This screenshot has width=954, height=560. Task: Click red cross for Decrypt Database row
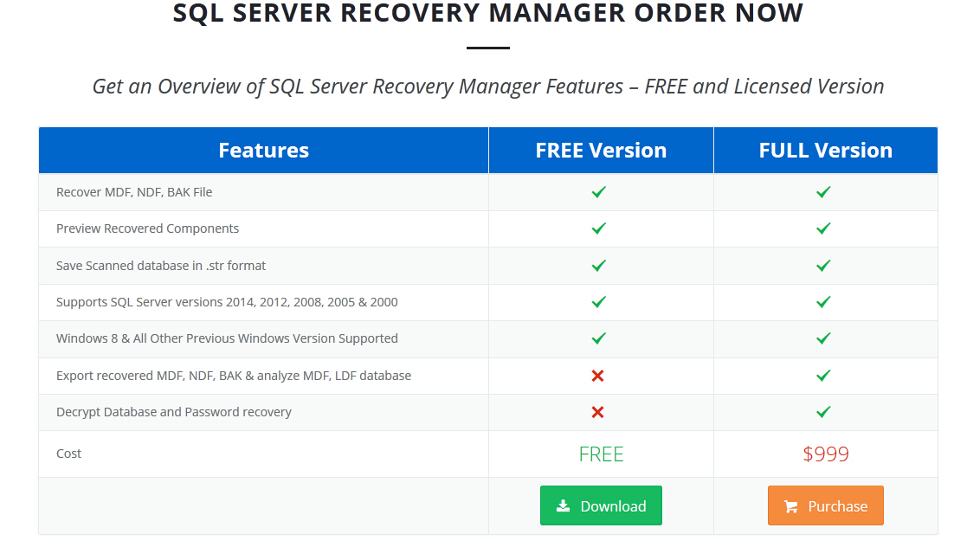(597, 412)
